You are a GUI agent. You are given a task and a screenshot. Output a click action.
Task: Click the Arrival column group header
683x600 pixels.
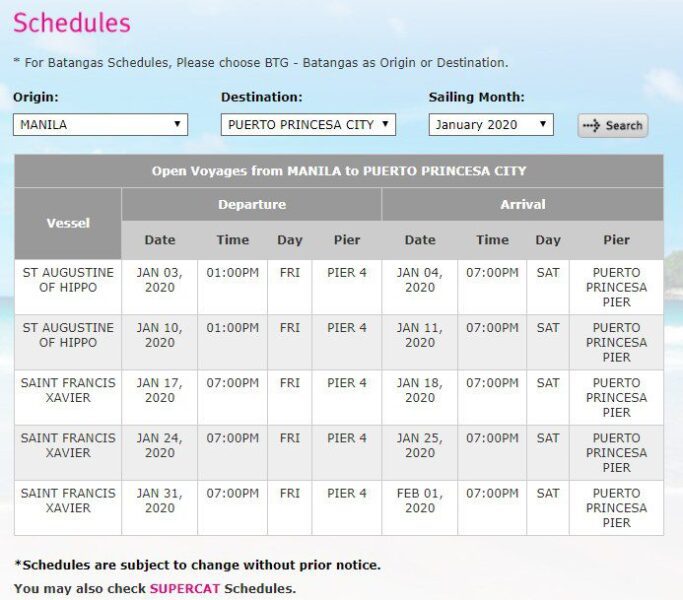click(522, 204)
